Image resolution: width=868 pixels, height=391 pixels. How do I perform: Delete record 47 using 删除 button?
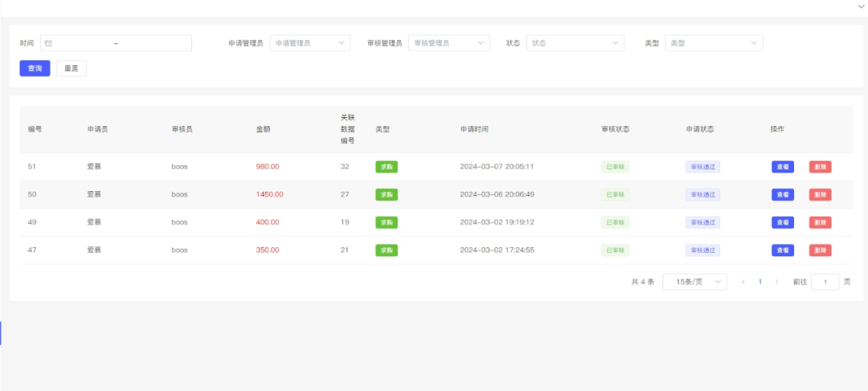pos(820,250)
